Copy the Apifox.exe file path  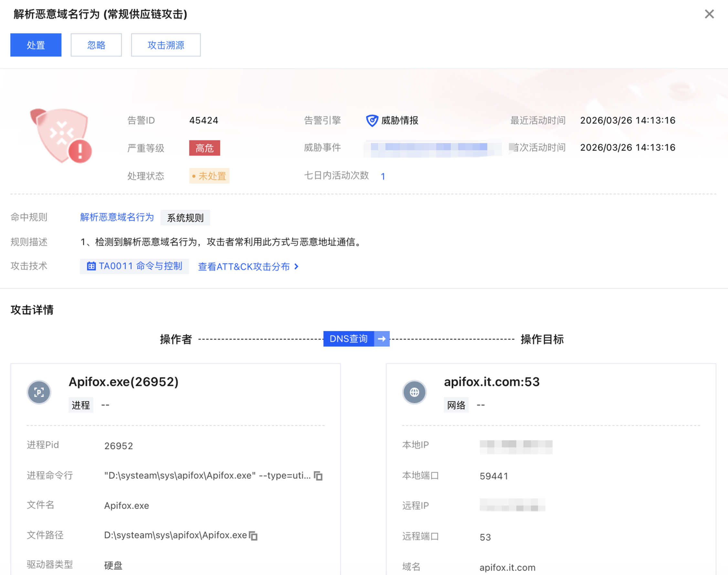click(x=253, y=535)
